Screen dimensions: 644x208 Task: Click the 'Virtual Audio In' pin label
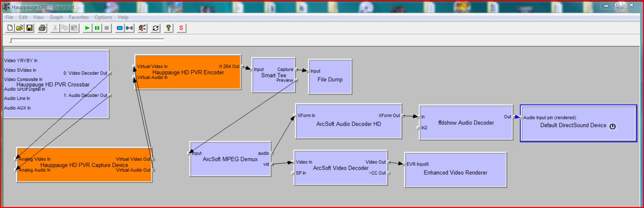pos(152,77)
